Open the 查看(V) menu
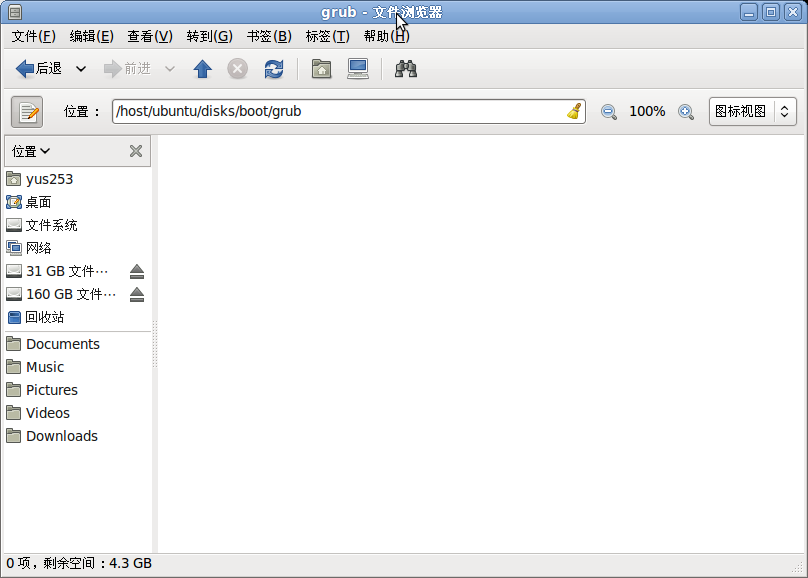808x578 pixels. (150, 36)
